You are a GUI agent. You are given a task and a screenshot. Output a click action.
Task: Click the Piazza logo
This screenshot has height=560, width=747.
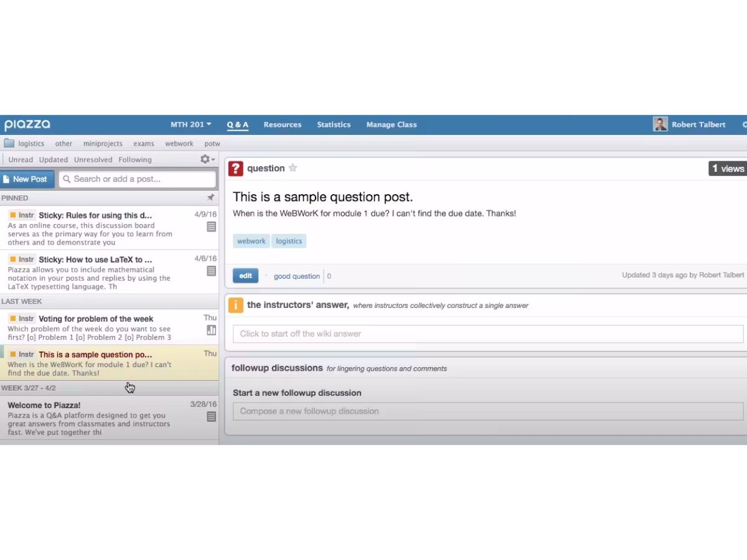(27, 124)
